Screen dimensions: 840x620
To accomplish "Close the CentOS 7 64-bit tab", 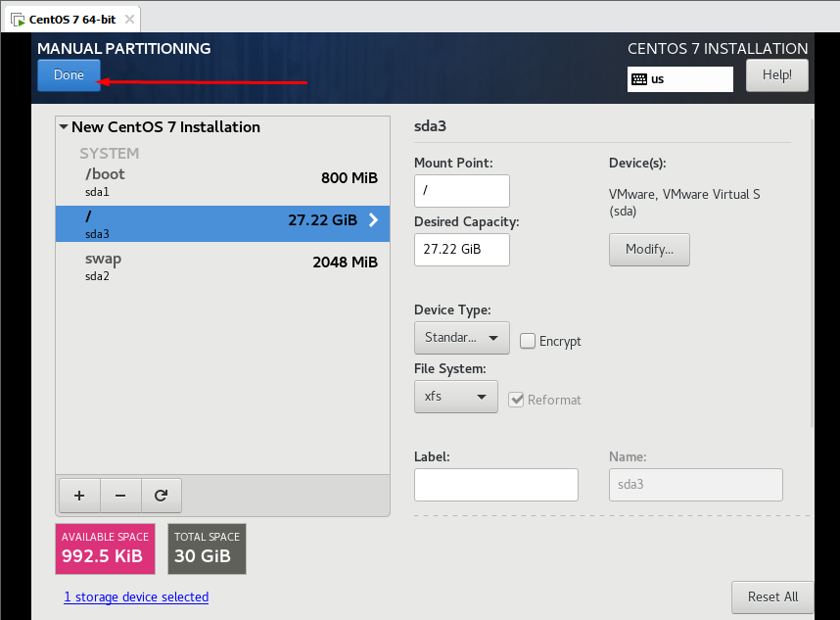I will click(x=129, y=20).
